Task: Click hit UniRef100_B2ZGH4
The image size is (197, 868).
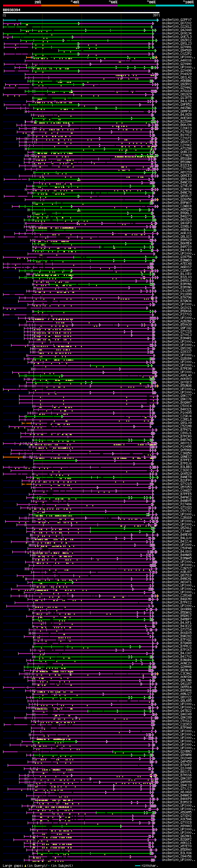Action: tap(177, 121)
